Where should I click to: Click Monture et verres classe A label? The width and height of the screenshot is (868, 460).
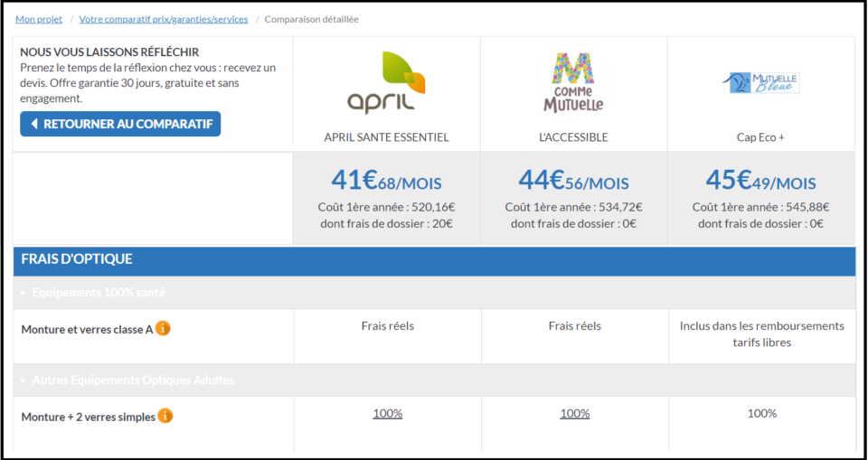(87, 329)
